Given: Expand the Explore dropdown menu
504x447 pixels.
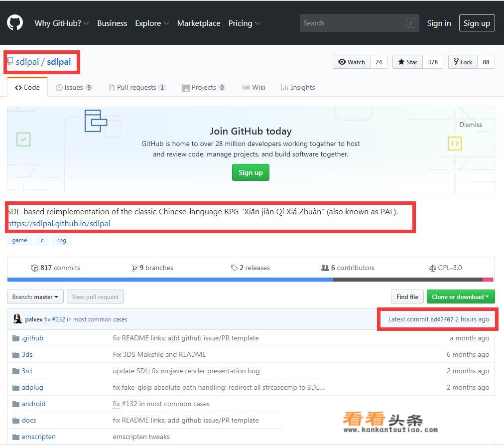Looking at the screenshot, I should point(152,23).
